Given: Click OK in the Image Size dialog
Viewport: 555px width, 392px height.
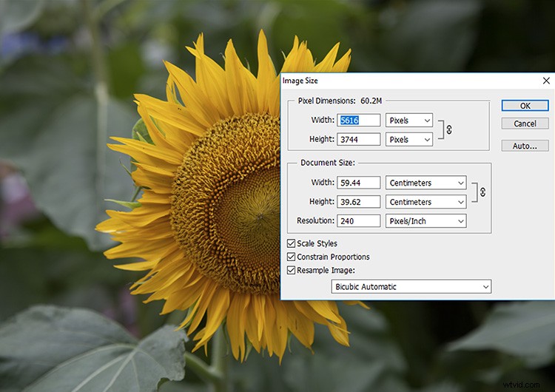Looking at the screenshot, I should coord(525,106).
